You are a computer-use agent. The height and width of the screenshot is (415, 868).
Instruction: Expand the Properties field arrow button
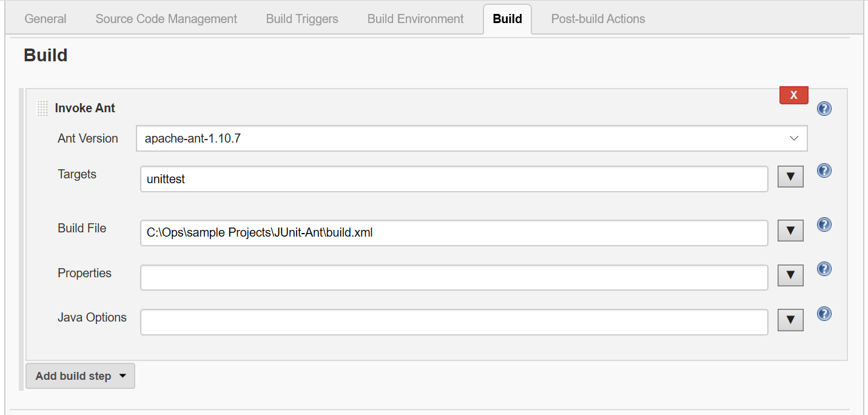click(x=790, y=275)
